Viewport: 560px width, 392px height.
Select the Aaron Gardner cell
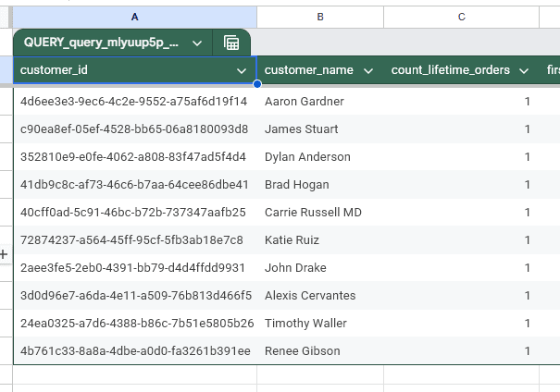click(x=305, y=102)
